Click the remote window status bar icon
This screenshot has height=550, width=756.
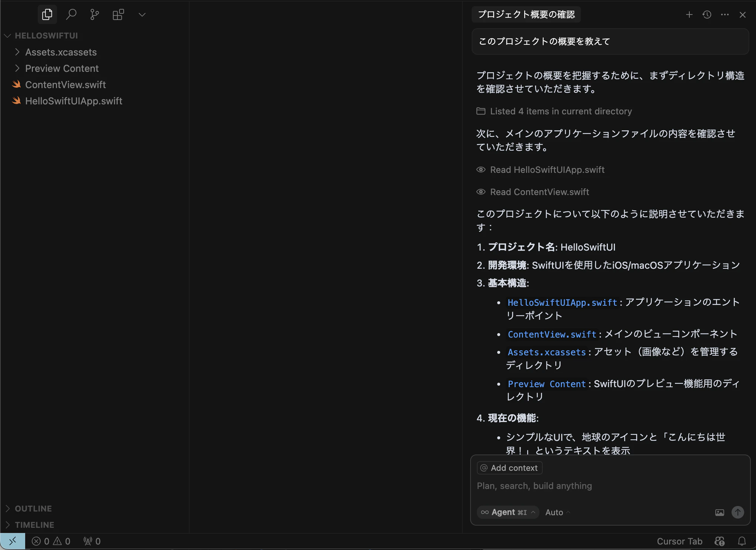[13, 541]
